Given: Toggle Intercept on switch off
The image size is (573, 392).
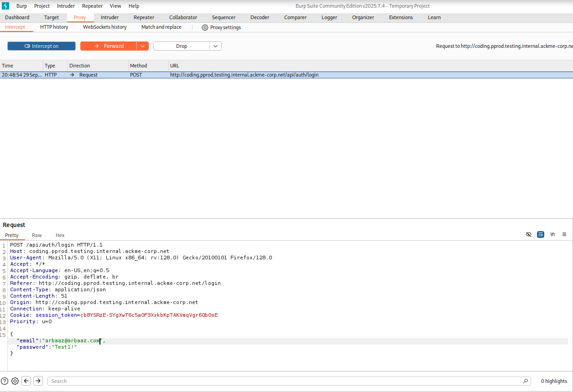Looking at the screenshot, I should pyautogui.click(x=42, y=46).
